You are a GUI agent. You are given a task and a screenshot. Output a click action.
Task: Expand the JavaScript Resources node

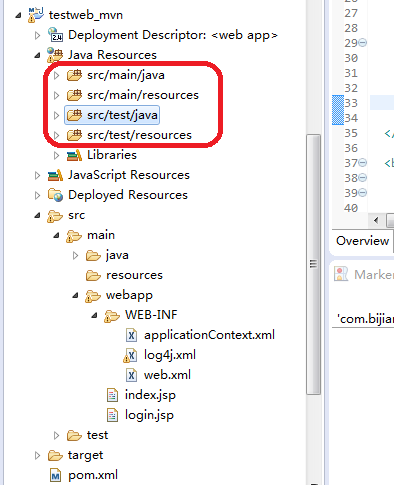pos(37,175)
